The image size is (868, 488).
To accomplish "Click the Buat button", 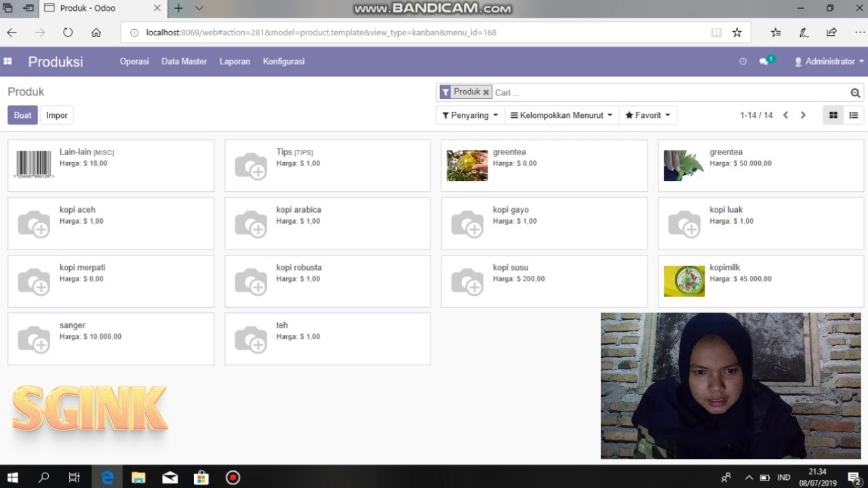I will (x=22, y=115).
